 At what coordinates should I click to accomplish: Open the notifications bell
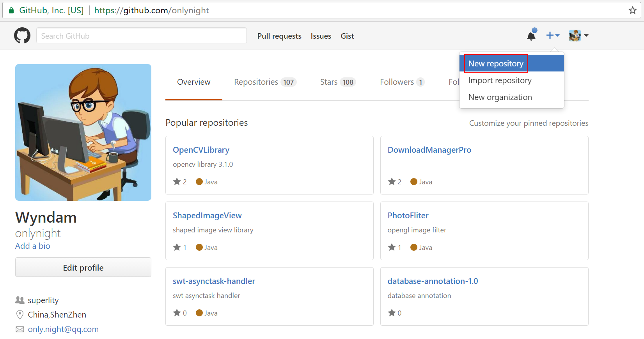pyautogui.click(x=531, y=35)
